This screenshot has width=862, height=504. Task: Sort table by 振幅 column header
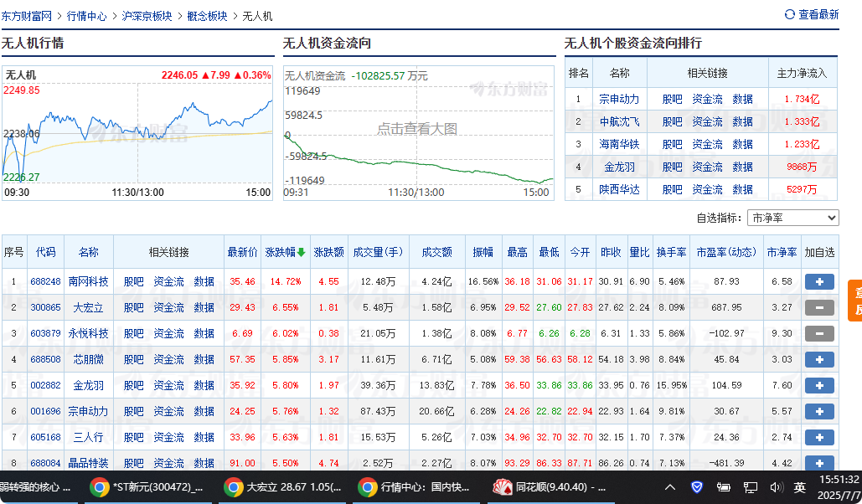[x=483, y=252]
